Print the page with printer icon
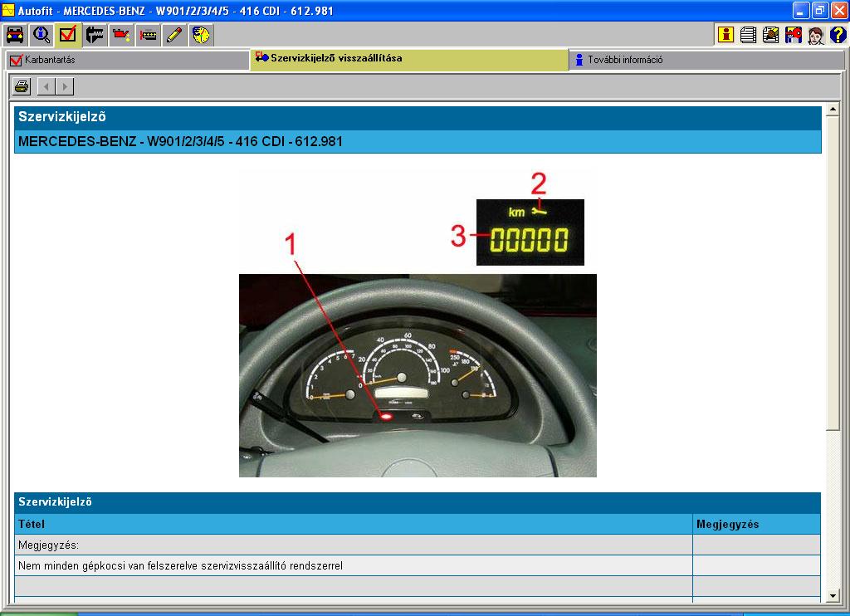The width and height of the screenshot is (850, 616). tap(22, 86)
